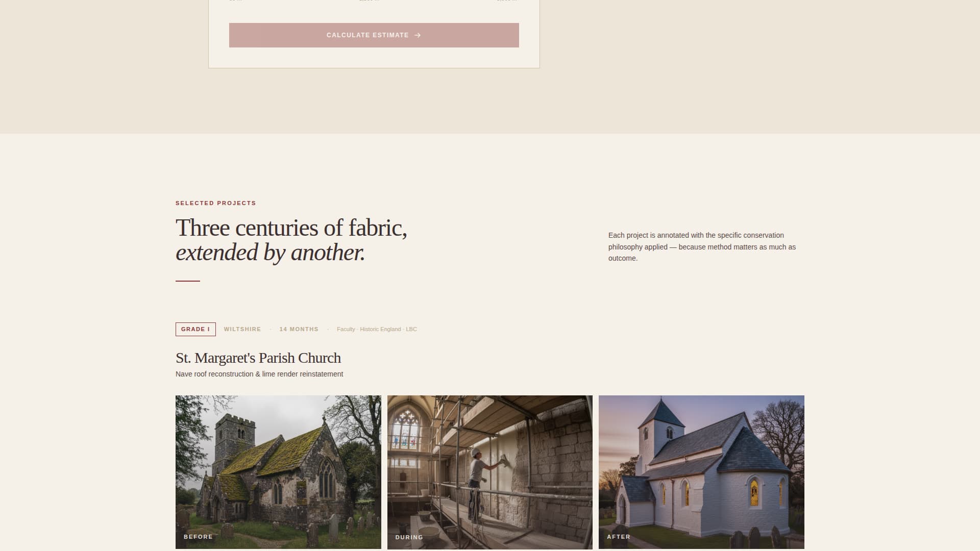
Task: Click the 14 Months duration tag
Action: click(x=299, y=329)
